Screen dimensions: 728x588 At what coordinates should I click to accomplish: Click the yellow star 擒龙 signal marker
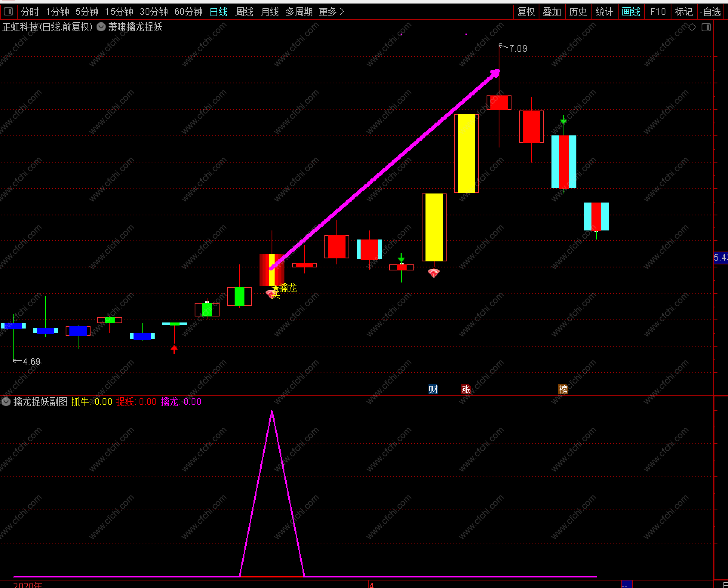click(276, 289)
